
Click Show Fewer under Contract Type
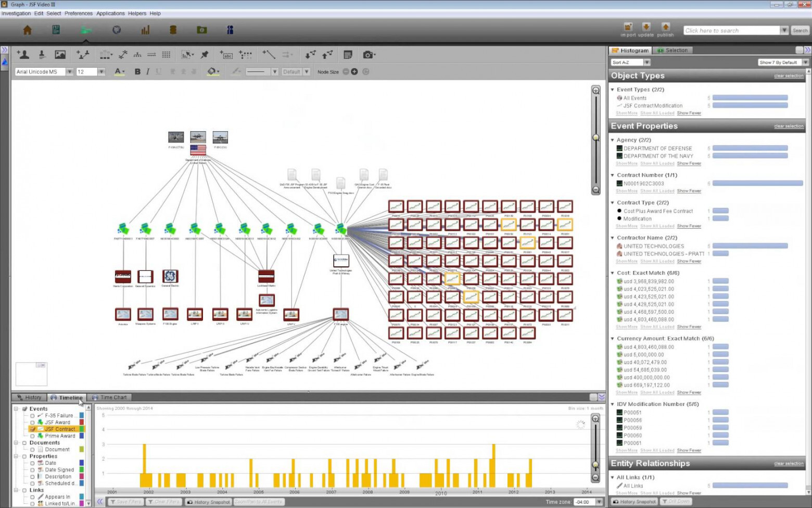click(689, 226)
